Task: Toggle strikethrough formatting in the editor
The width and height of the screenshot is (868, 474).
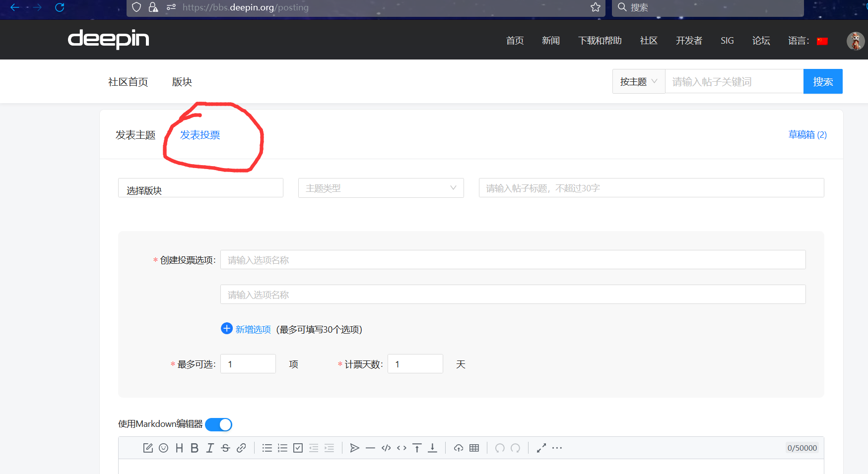Action: 225,448
